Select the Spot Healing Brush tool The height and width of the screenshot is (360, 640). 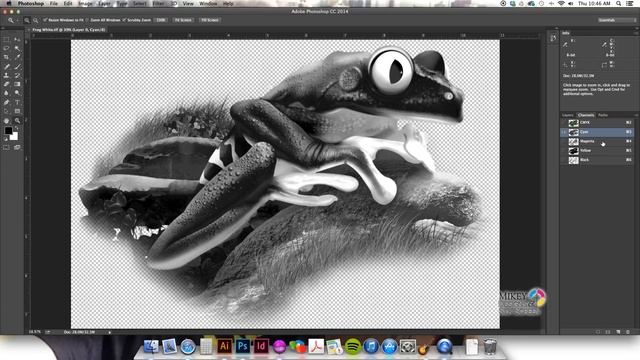(6, 67)
